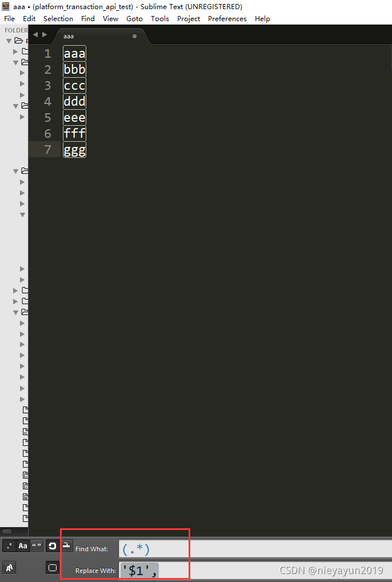This screenshot has width=392, height=582.
Task: Collapse the top-level project folder
Action: 9,41
